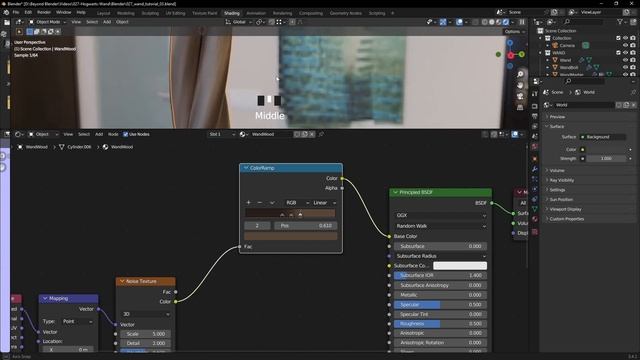
Task: Click the ColorRamp active stop brown color
Action: [x=291, y=236]
